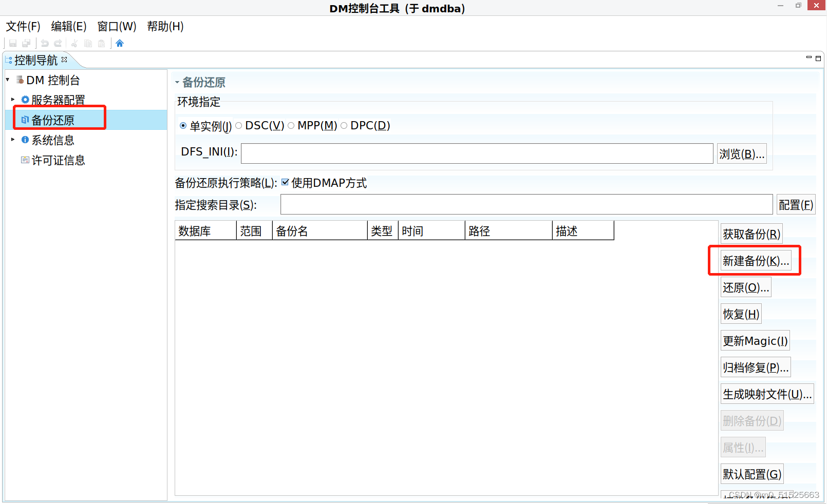Screen dimensions: 827x504
Task: Click the DM 控制台 tree root label
Action: tap(53, 81)
